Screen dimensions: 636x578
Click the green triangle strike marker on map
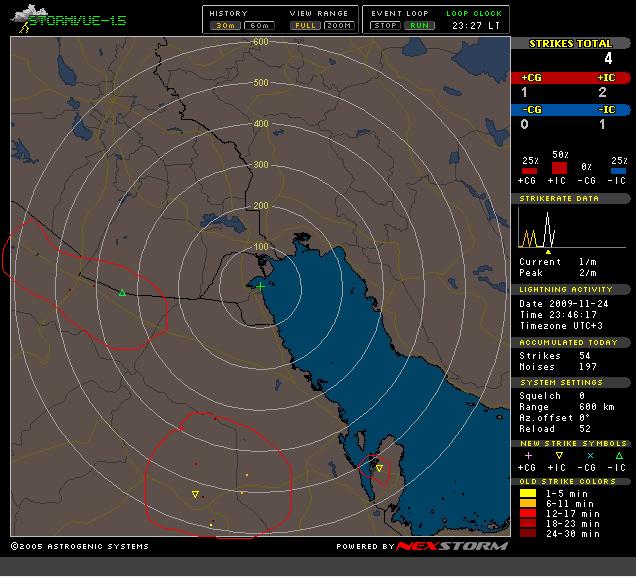coord(122,292)
